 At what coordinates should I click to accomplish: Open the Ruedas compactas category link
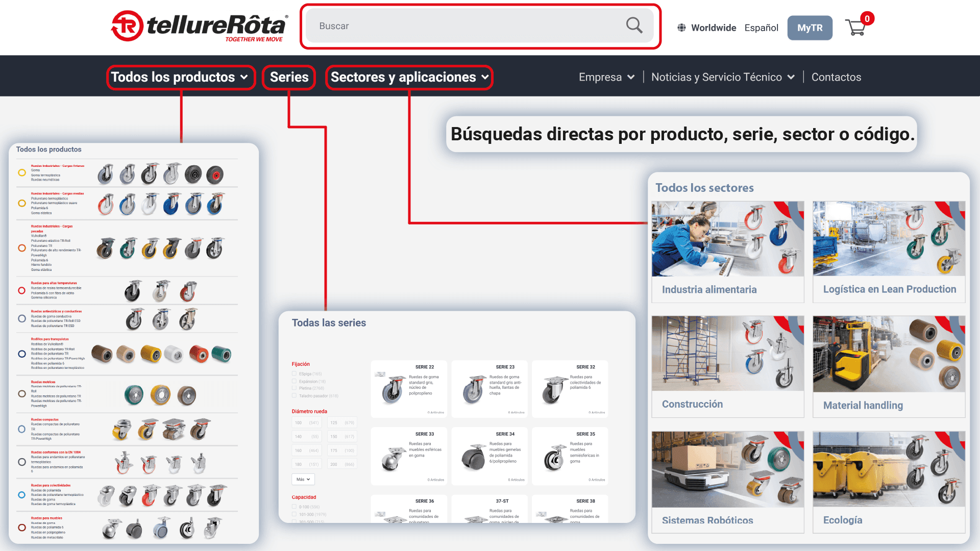(x=45, y=419)
